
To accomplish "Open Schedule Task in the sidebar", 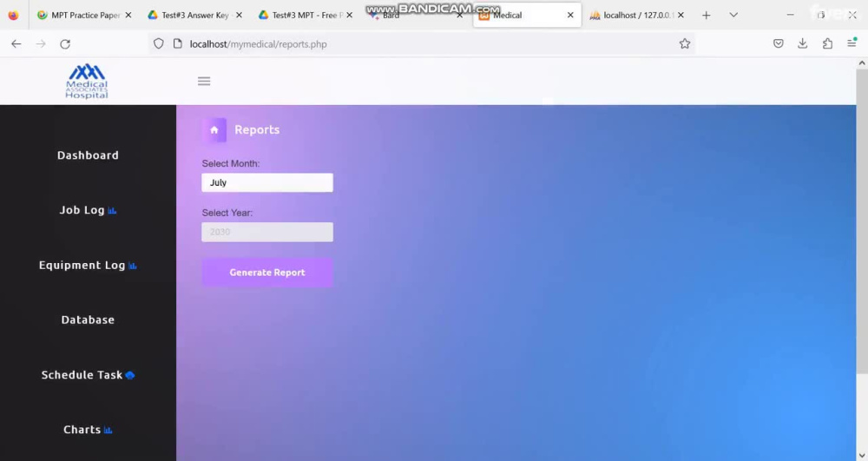I will pos(88,375).
